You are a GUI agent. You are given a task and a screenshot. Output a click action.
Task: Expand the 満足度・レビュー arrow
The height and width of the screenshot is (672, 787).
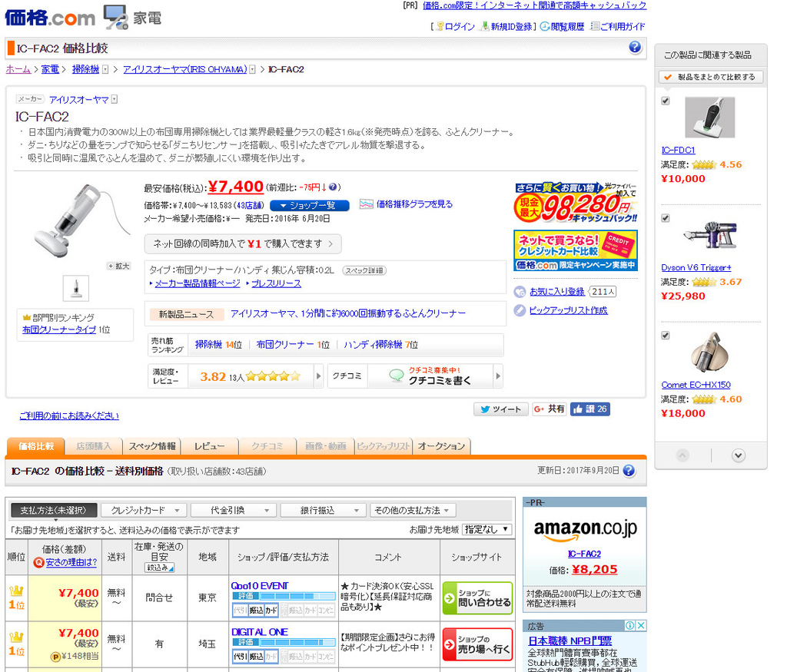pyautogui.click(x=318, y=376)
